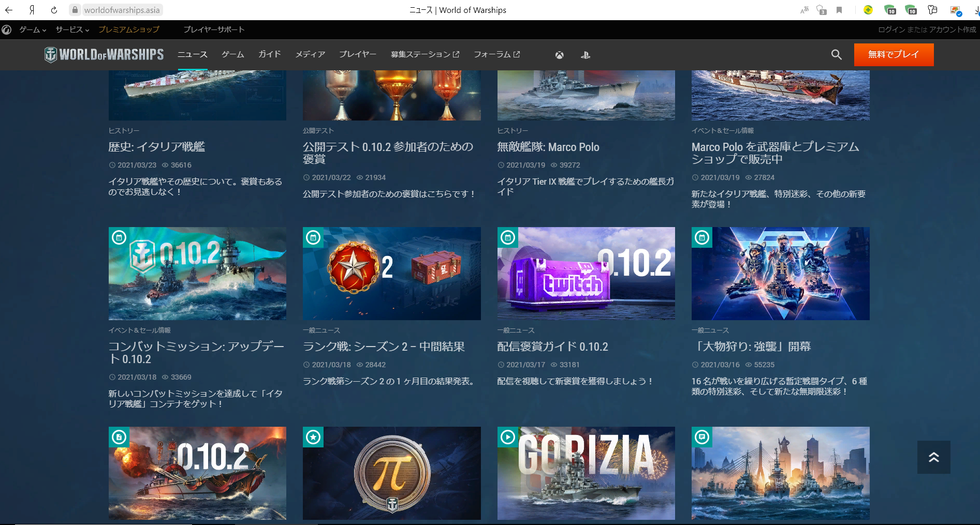Click the calendar badge on the Twitch 0.10.2 card

(508, 237)
